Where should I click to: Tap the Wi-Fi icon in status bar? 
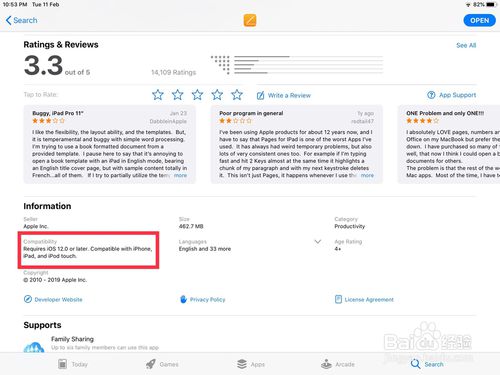[468, 5]
